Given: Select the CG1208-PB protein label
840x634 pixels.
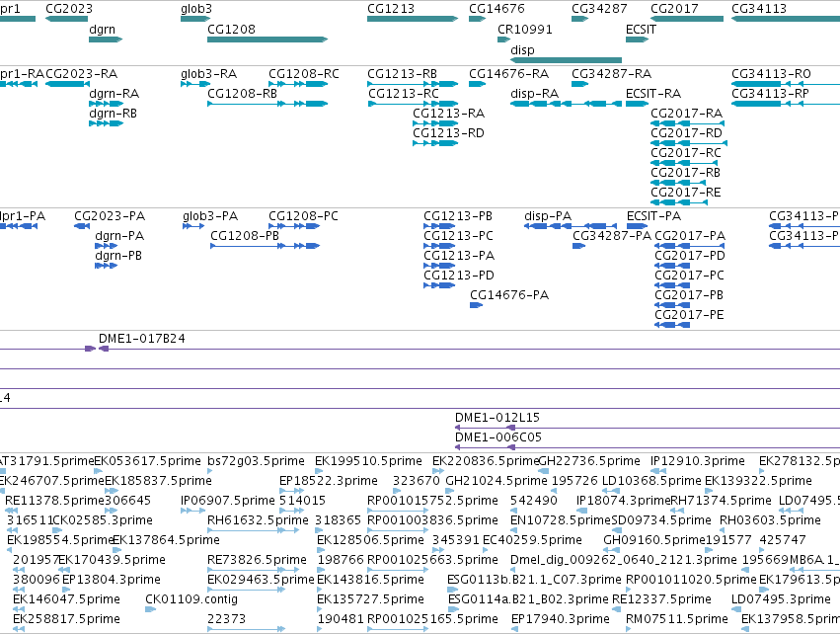Looking at the screenshot, I should coord(245,236).
